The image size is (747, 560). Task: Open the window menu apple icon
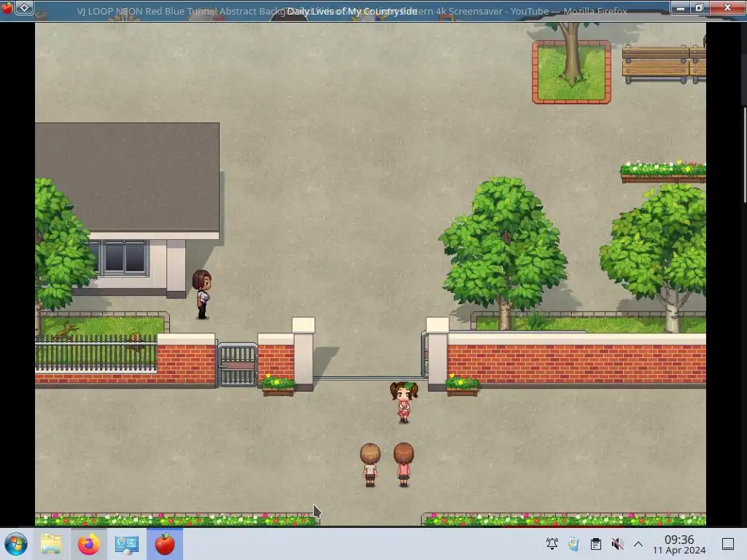point(7,7)
